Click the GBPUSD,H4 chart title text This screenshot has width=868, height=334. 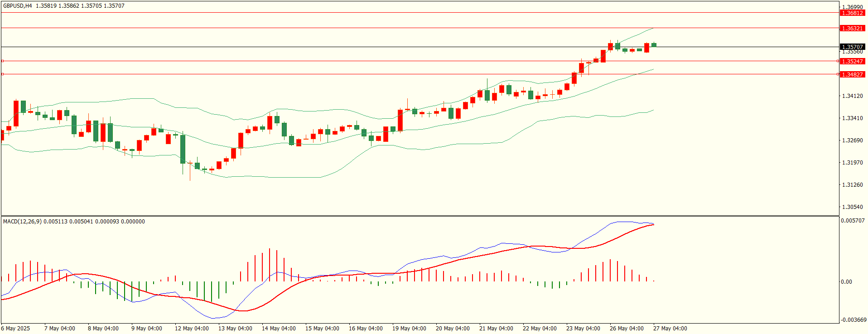[x=18, y=6]
